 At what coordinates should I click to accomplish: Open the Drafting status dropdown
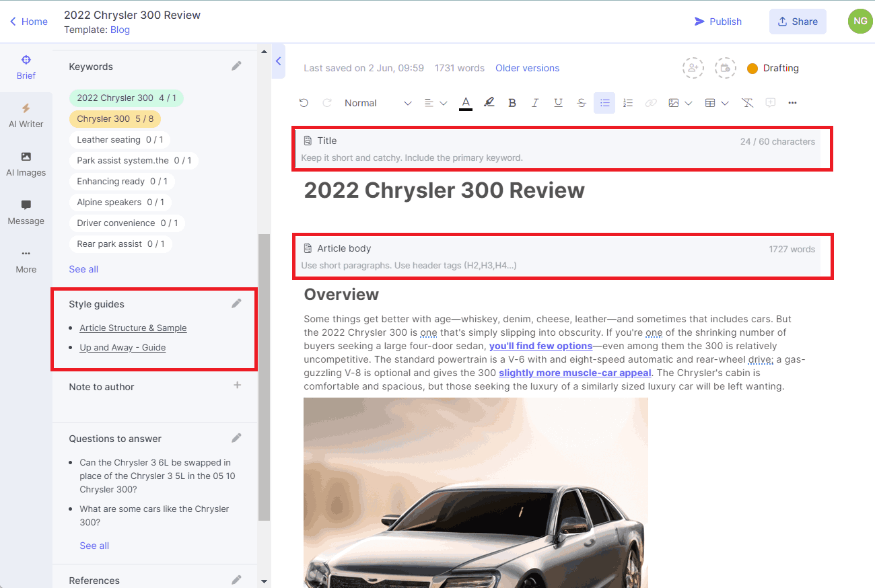click(x=773, y=68)
